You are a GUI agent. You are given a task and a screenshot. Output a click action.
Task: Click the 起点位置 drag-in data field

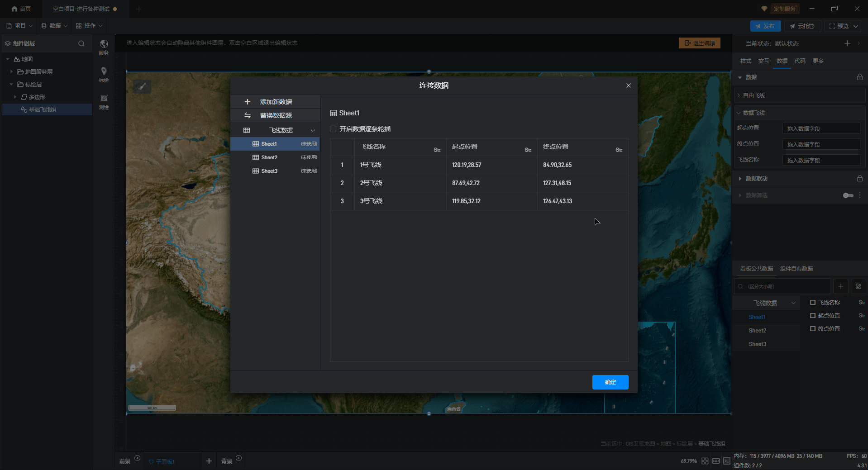pos(821,128)
